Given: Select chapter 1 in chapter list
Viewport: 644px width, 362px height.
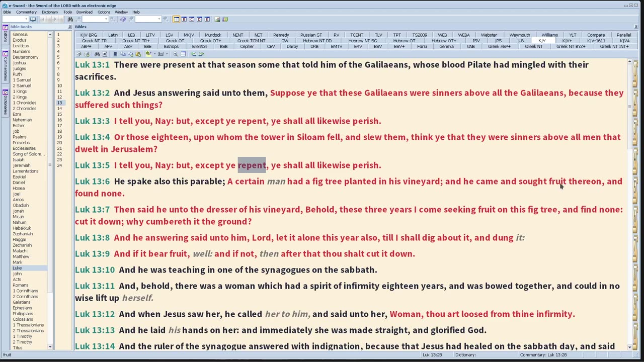Looking at the screenshot, I should click(58, 35).
